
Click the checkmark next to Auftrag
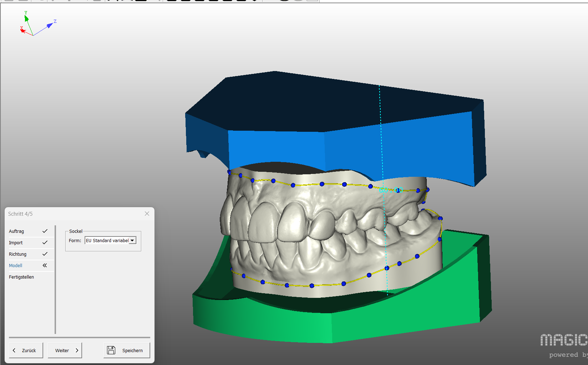(45, 231)
